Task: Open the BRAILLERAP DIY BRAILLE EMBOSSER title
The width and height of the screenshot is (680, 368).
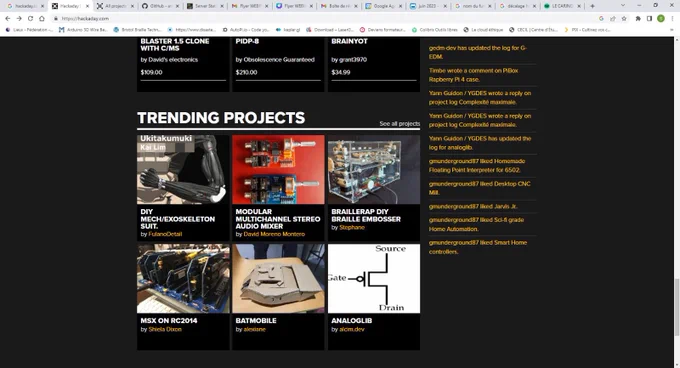Action: click(x=366, y=215)
